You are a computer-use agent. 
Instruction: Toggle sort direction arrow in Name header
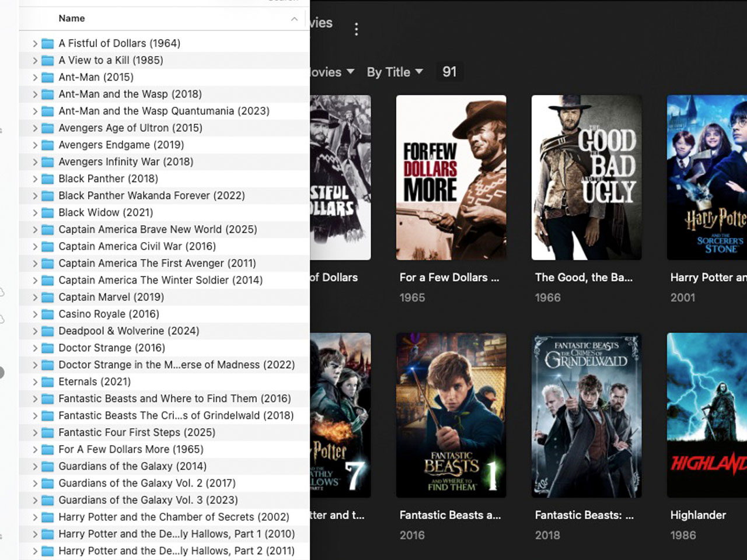[x=294, y=19]
